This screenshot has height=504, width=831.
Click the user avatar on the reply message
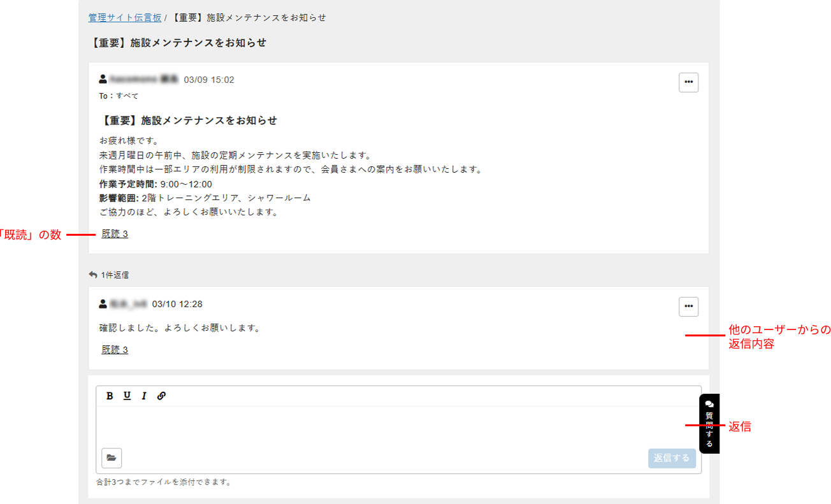point(103,303)
